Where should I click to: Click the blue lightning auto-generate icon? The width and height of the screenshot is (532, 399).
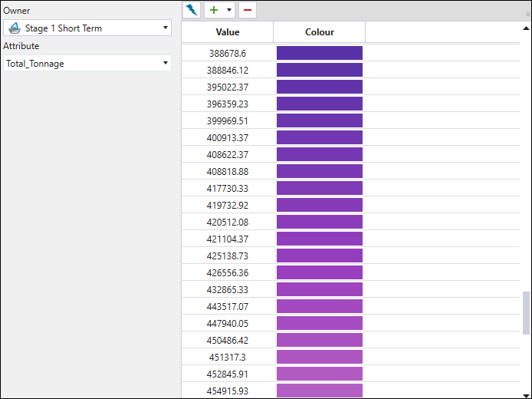[192, 10]
